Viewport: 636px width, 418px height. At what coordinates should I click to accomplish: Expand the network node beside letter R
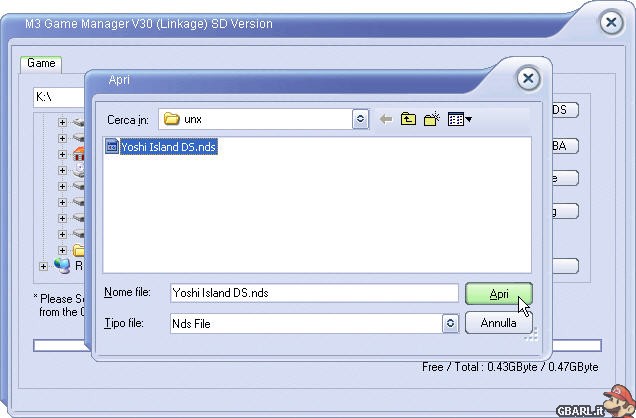coord(43,266)
